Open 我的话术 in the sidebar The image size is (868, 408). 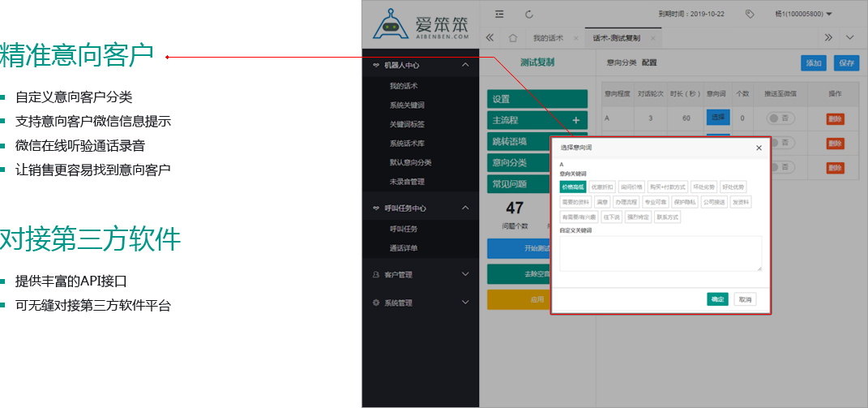[x=403, y=86]
